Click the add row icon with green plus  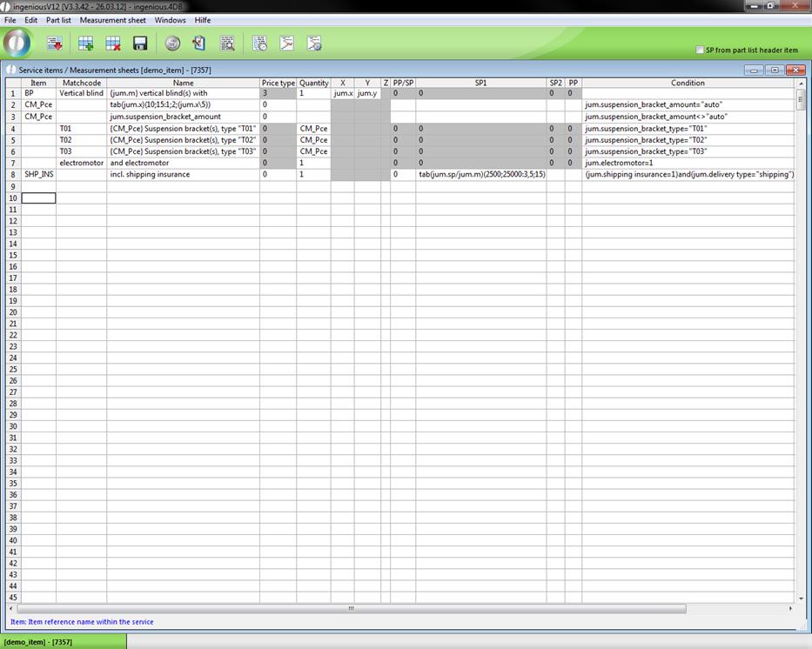[x=86, y=43]
